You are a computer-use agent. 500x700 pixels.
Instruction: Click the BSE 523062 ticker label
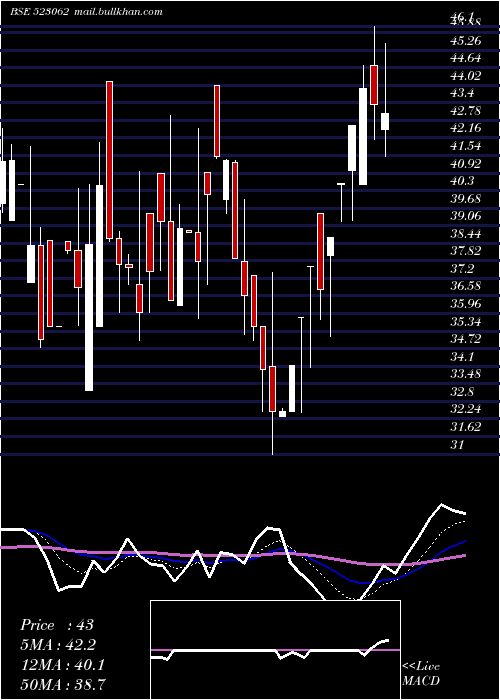[39, 12]
